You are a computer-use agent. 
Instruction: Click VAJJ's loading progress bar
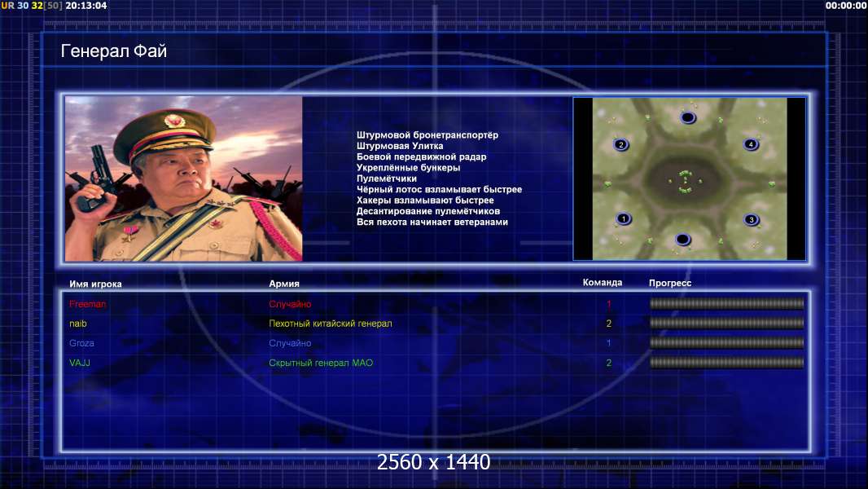[727, 363]
